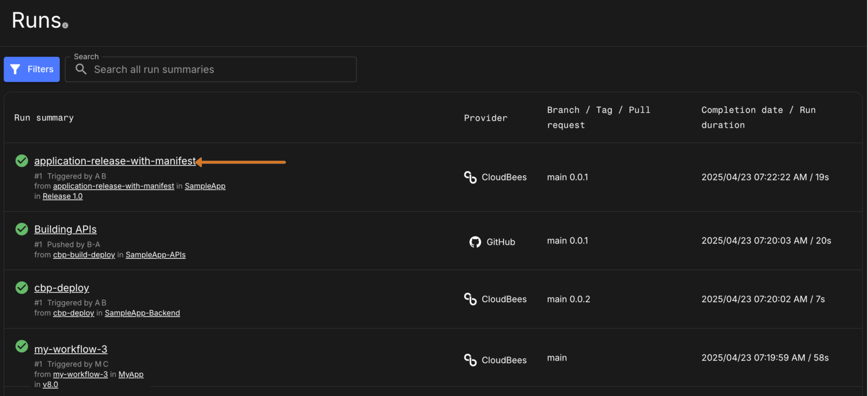Click CloudBees provider icon in cbp-deploy row
The width and height of the screenshot is (868, 396).
click(x=470, y=299)
